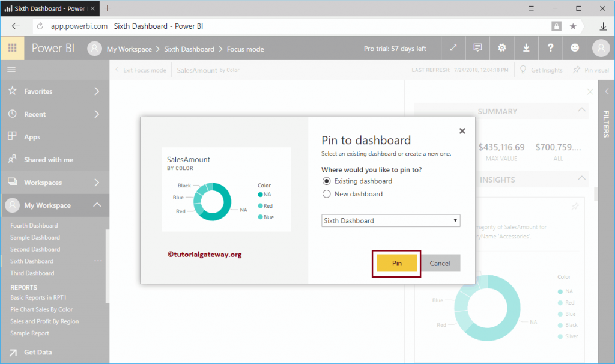Viewport: 615px width, 364px height.
Task: Open the Sixth Dashboard dropdown selector
Action: pos(390,220)
